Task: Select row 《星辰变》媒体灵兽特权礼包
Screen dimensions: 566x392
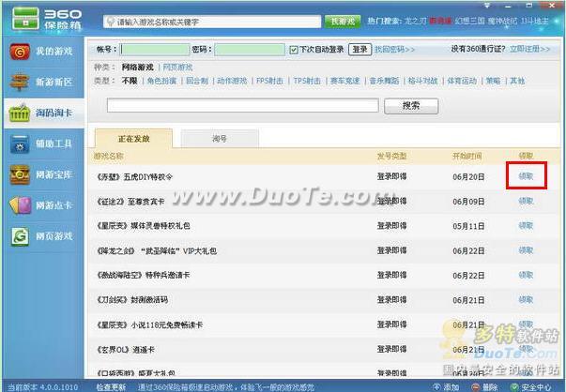Action: pyautogui.click(x=324, y=226)
